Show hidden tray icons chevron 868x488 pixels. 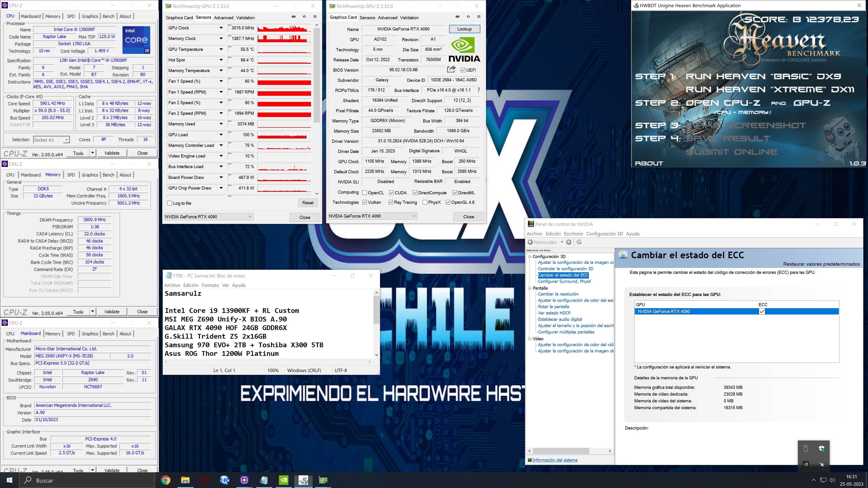pyautogui.click(x=814, y=480)
